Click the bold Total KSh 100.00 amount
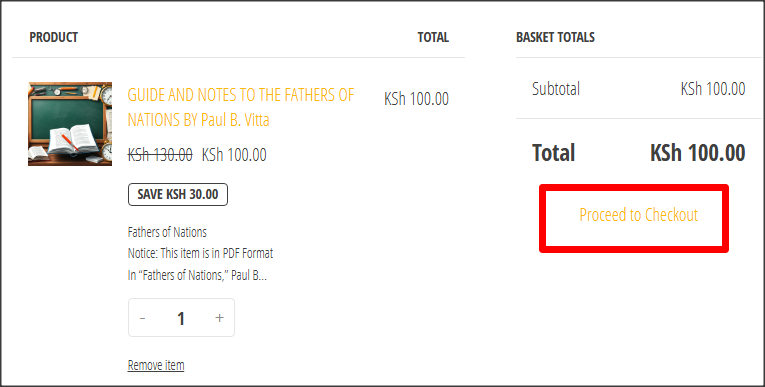The height and width of the screenshot is (387, 765). pyautogui.click(x=698, y=153)
